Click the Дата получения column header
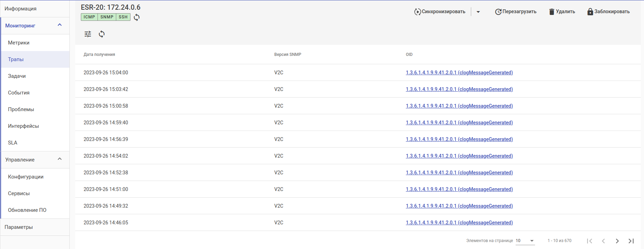This screenshot has height=249, width=644. 99,55
